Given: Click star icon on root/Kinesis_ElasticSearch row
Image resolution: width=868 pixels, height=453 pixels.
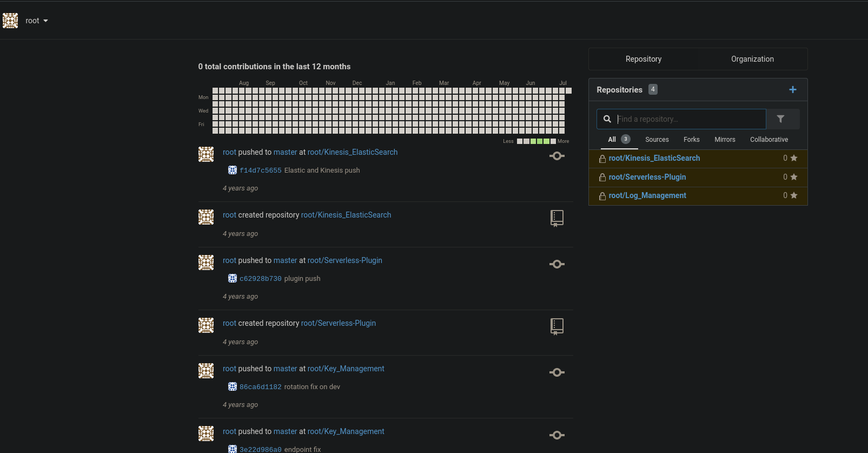Looking at the screenshot, I should click(794, 158).
